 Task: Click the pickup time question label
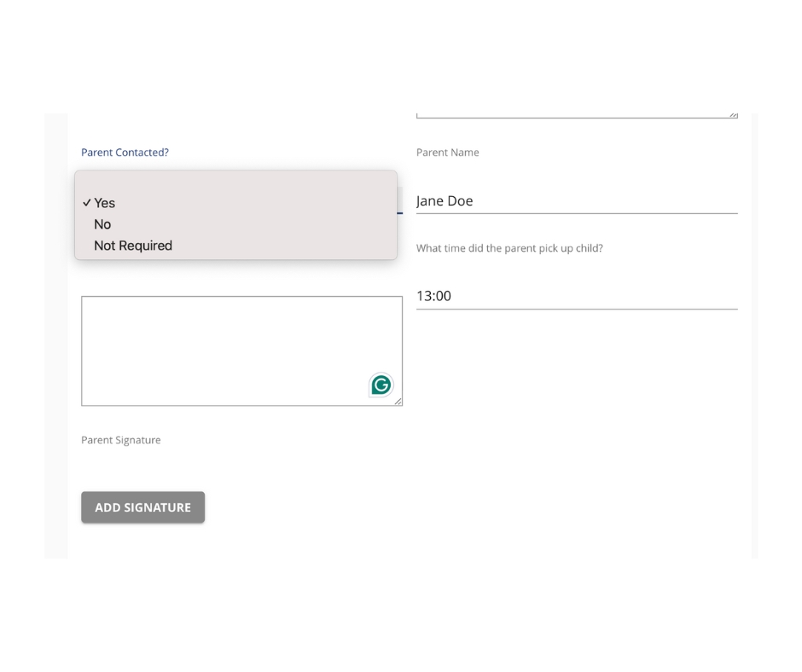click(x=509, y=248)
